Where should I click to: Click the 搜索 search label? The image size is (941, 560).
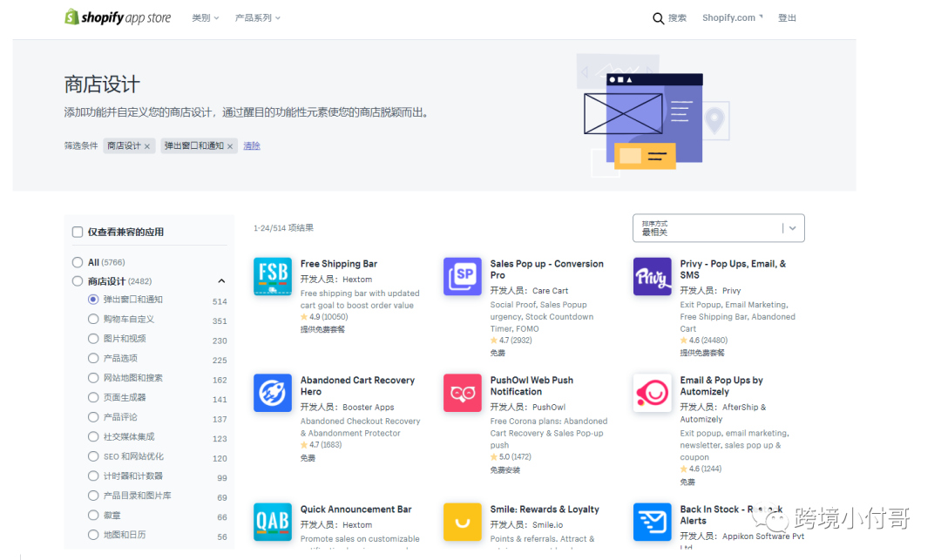pos(677,18)
